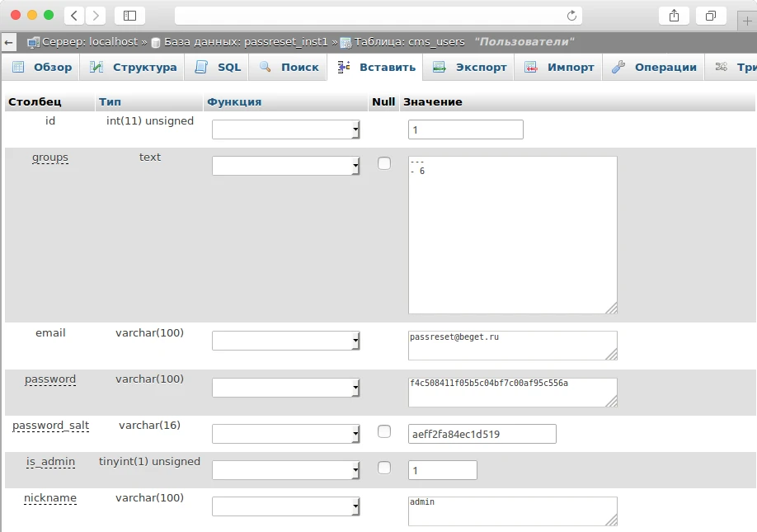757x532 pixels.
Task: Switch to the Структура tab
Action: (134, 68)
